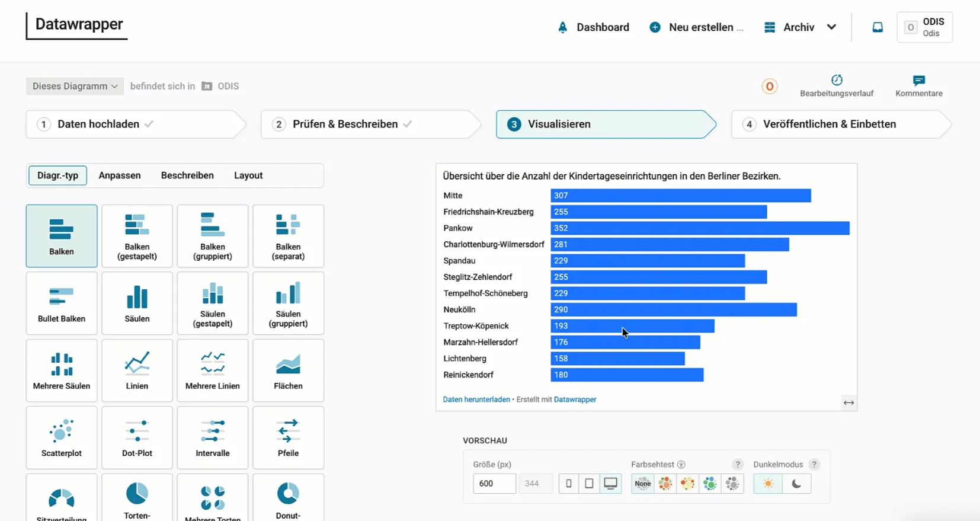Enable the green colorblind simulation

pyautogui.click(x=710, y=484)
